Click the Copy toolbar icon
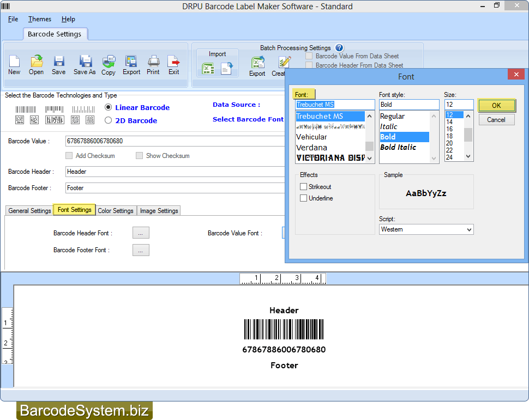The width and height of the screenshot is (529, 420). pos(109,62)
